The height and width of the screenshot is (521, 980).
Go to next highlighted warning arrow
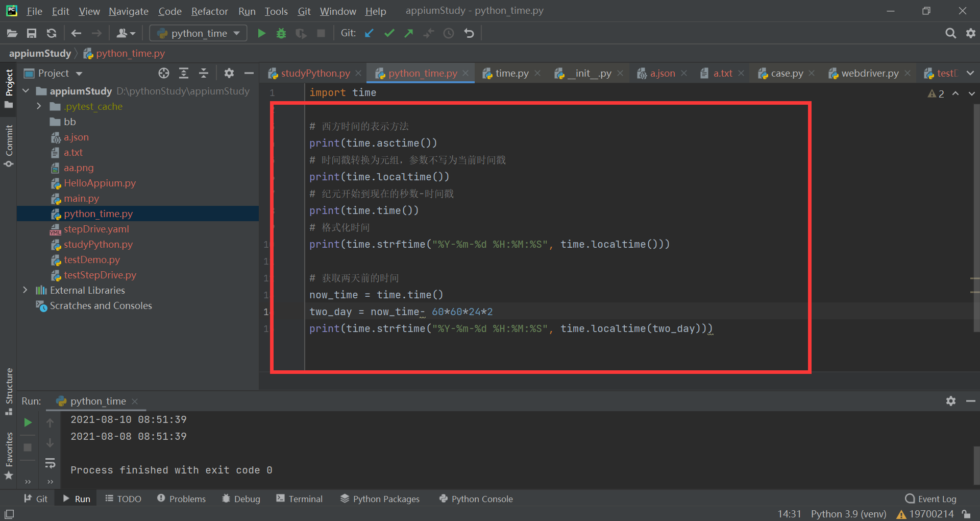coord(971,93)
